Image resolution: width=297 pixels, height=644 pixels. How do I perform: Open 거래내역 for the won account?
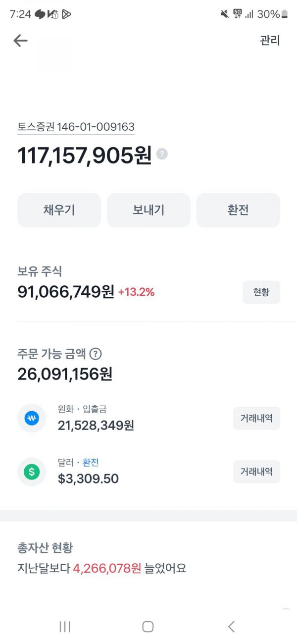click(256, 418)
